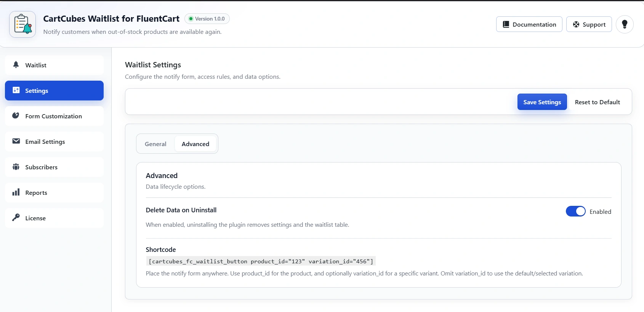Image resolution: width=644 pixels, height=312 pixels.
Task: Open the License page
Action: tap(54, 218)
